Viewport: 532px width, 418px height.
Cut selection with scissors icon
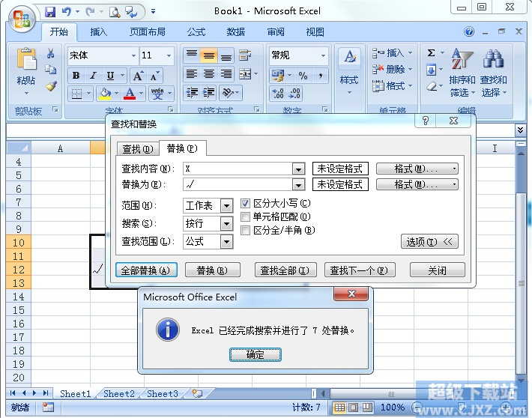50,53
